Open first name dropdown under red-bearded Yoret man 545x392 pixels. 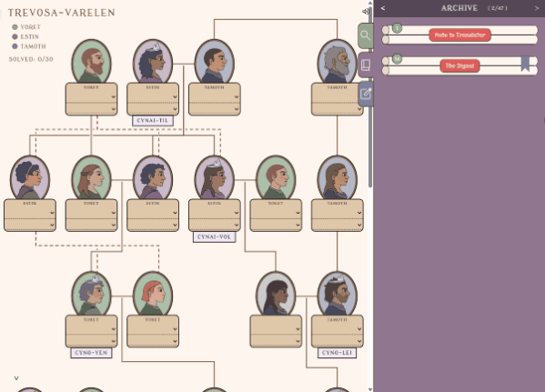(x=91, y=97)
